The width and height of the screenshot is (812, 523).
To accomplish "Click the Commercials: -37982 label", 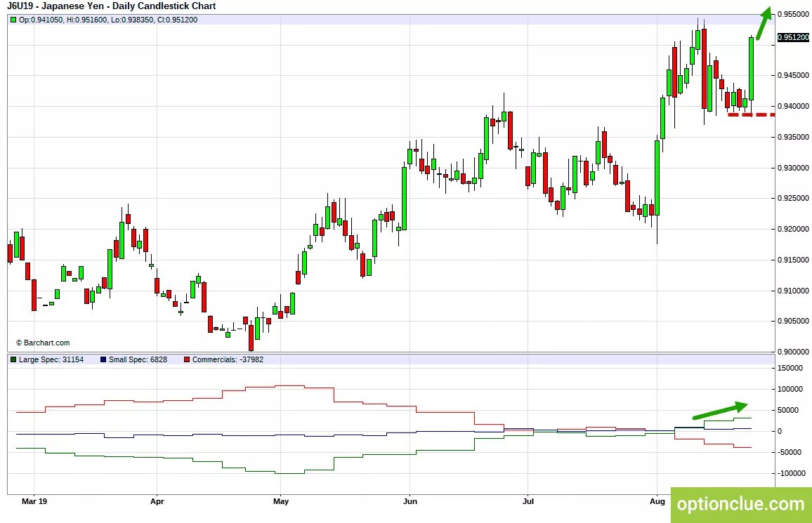I will 228,359.
